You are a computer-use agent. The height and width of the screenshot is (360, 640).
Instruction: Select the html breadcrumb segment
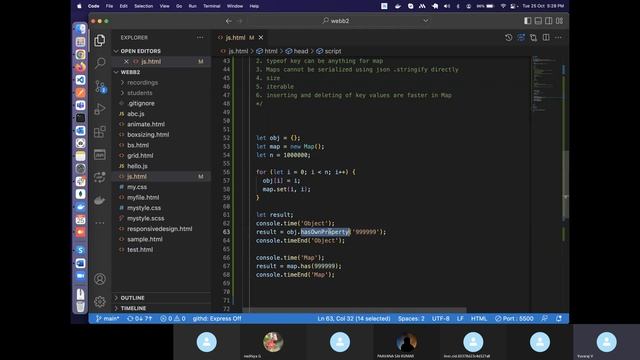[x=267, y=51]
